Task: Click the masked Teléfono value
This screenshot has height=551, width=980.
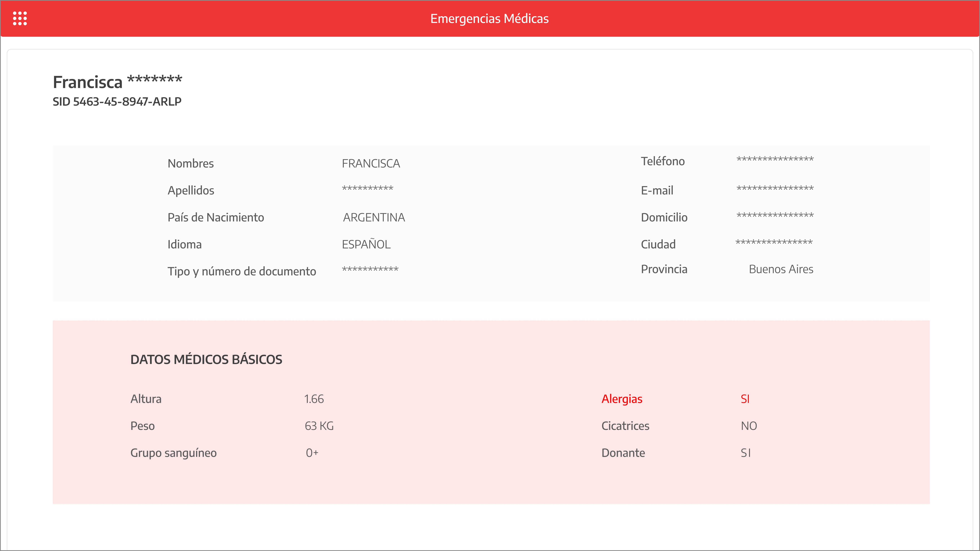Action: pyautogui.click(x=775, y=160)
